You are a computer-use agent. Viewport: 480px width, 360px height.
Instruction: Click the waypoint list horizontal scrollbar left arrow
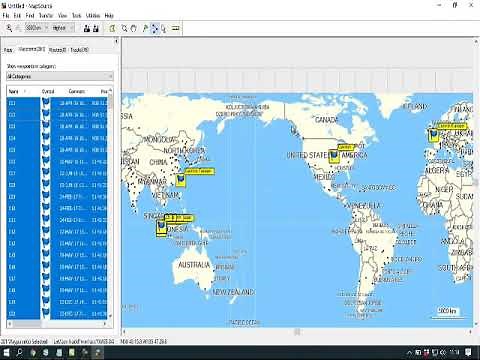click(x=10, y=323)
